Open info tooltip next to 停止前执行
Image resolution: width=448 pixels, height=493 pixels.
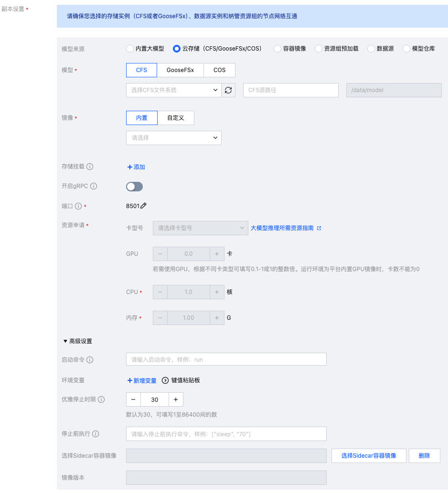tap(96, 434)
